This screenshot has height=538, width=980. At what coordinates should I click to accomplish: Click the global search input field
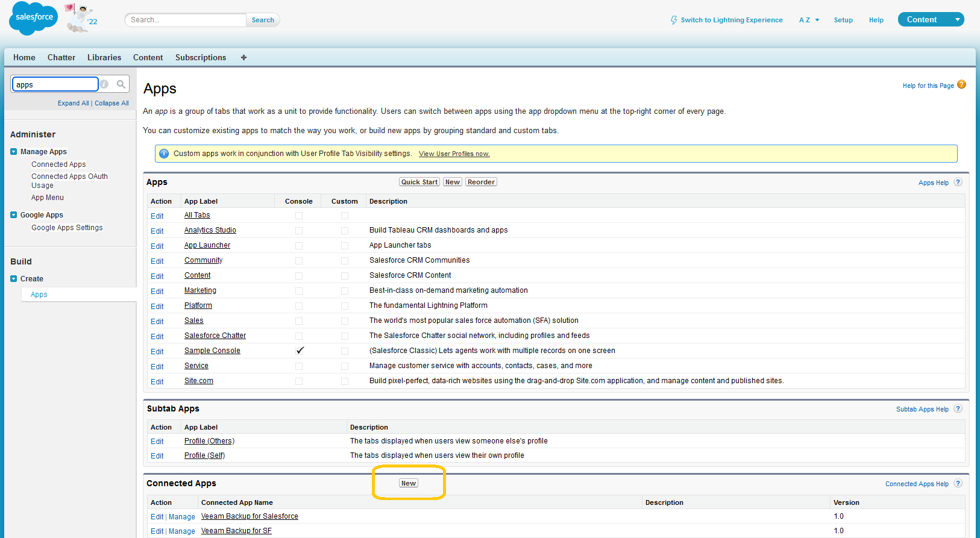tap(186, 20)
